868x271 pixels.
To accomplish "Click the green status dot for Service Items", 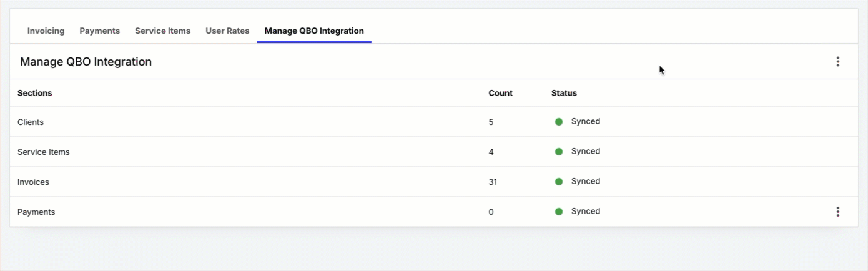I will (x=559, y=152).
